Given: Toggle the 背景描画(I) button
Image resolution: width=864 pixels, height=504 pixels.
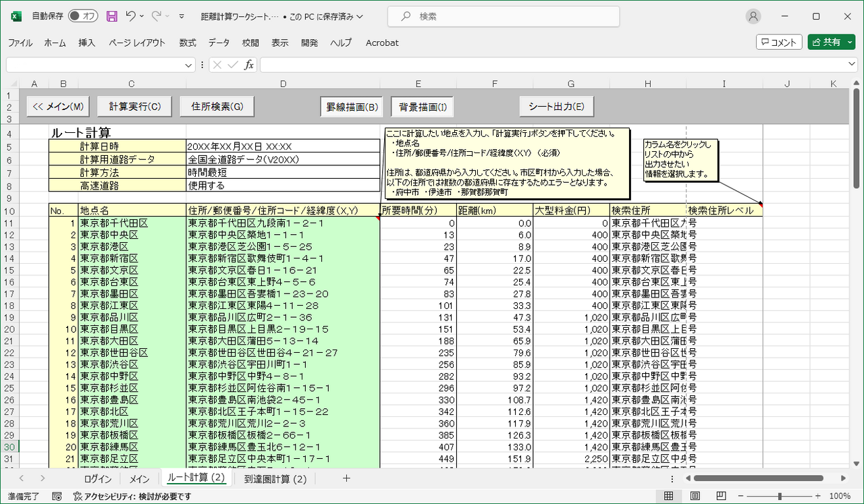Looking at the screenshot, I should (423, 107).
